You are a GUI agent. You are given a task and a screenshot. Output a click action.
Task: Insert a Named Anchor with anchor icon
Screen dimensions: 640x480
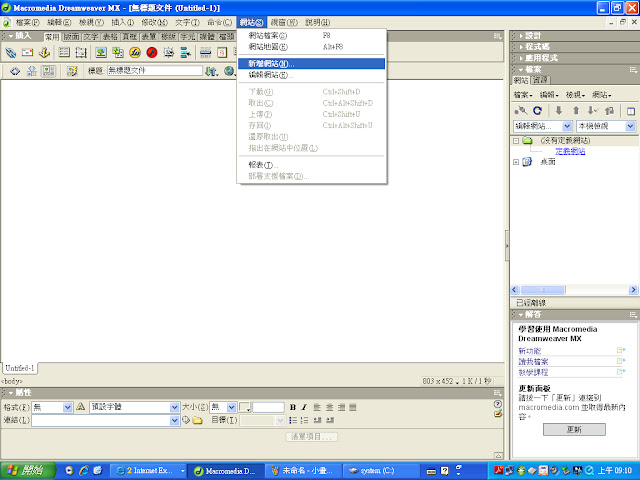tap(44, 52)
